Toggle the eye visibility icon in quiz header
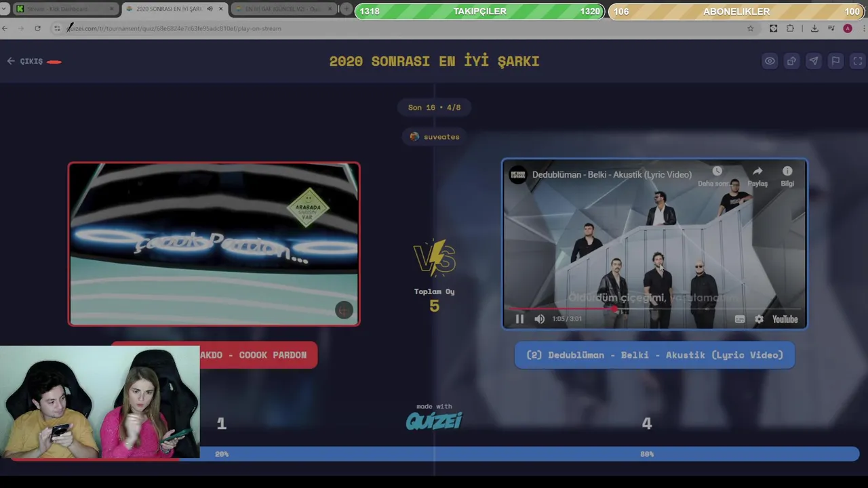The height and width of the screenshot is (488, 868). click(770, 61)
